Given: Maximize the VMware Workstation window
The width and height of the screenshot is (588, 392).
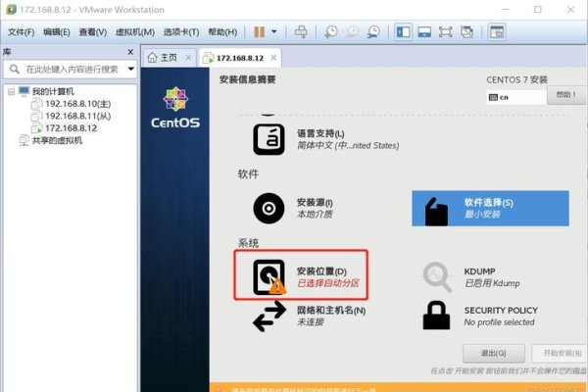Looking at the screenshot, I should coord(538,10).
